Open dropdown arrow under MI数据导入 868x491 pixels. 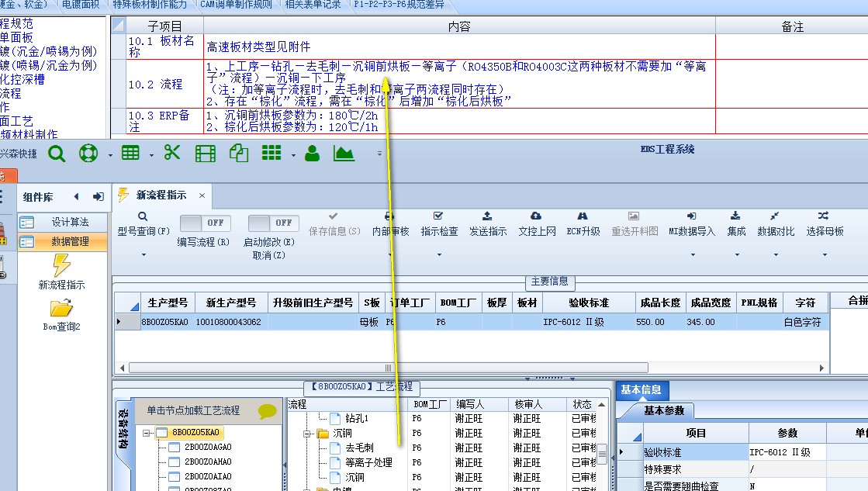tap(692, 254)
